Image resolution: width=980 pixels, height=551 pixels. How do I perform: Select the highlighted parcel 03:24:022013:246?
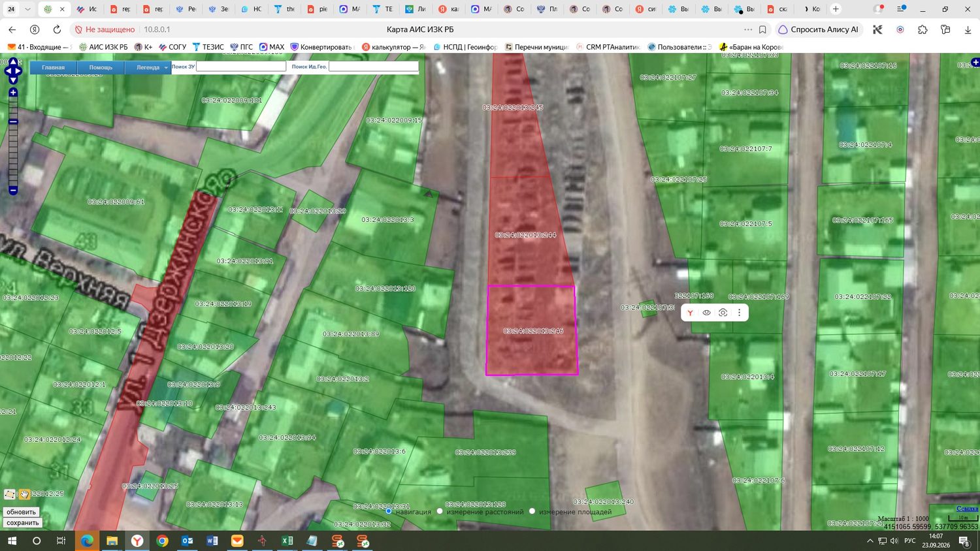point(532,330)
